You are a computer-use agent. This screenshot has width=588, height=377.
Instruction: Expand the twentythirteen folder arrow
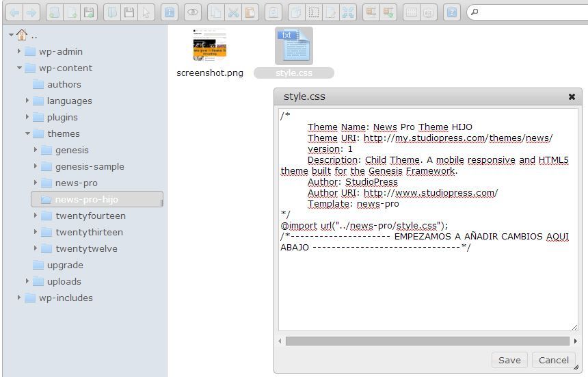pyautogui.click(x=36, y=232)
